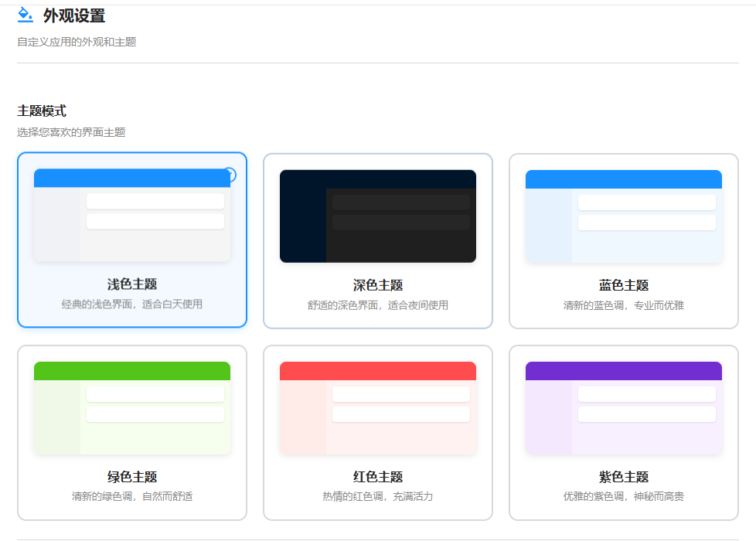The image size is (756, 541).
Task: Click the 红色主题 title label
Action: pos(378,477)
